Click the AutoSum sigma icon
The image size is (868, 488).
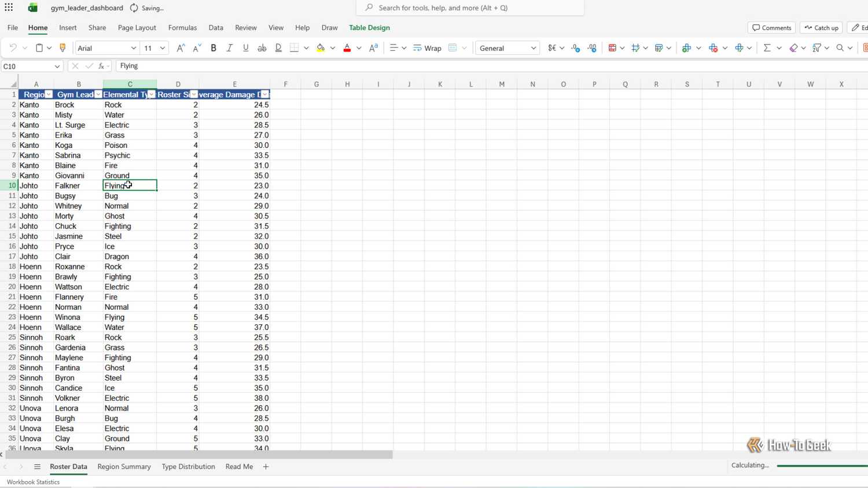point(767,48)
